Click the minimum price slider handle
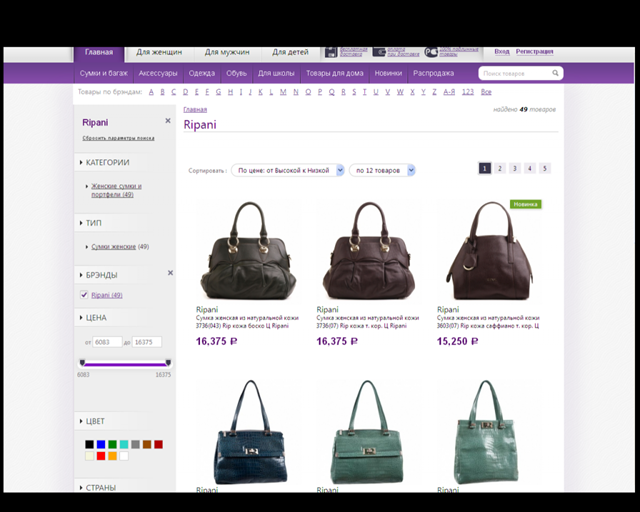The height and width of the screenshot is (512, 640). [x=82, y=363]
